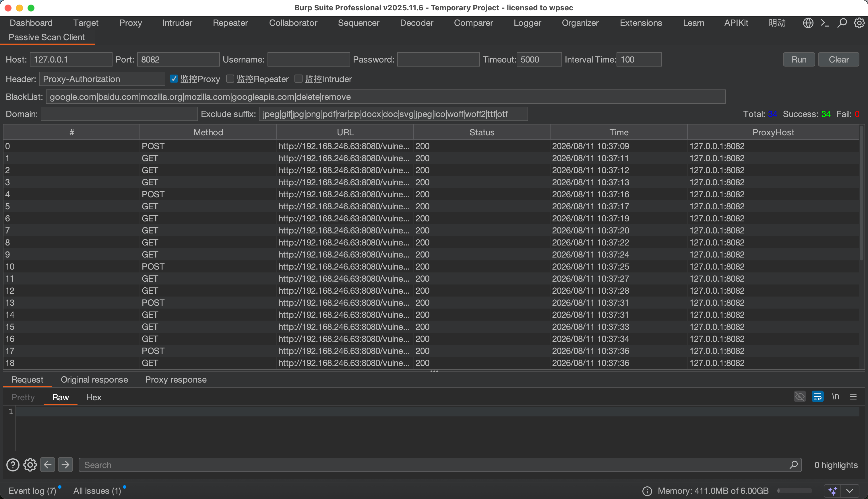Select the POST request row at 10:37:09
Screen dimensions: 868x499
[431, 146]
